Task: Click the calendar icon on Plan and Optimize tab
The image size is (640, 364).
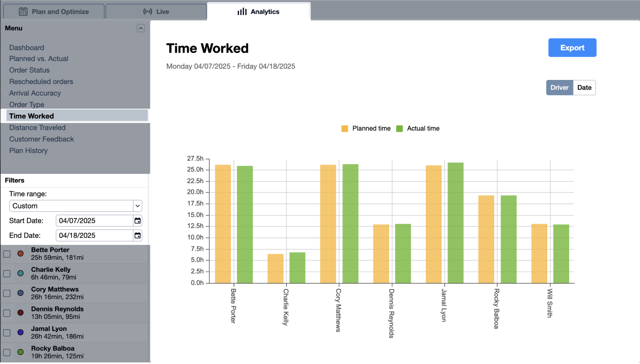Action: (x=23, y=11)
